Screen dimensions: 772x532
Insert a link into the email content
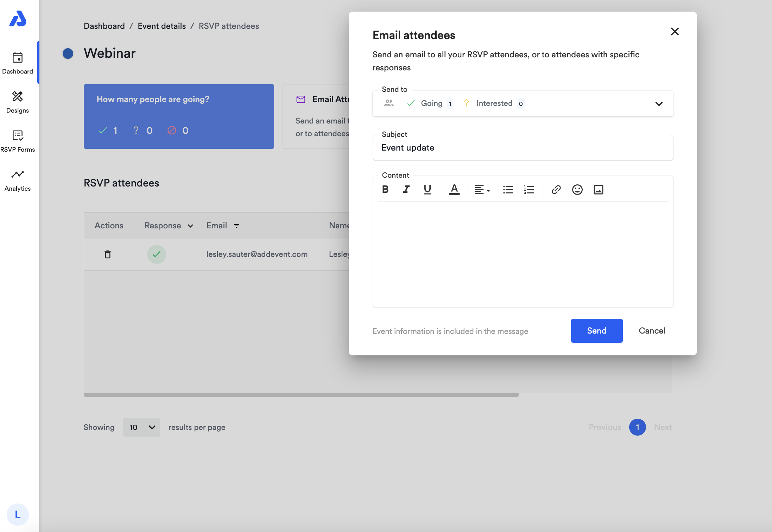pyautogui.click(x=556, y=190)
